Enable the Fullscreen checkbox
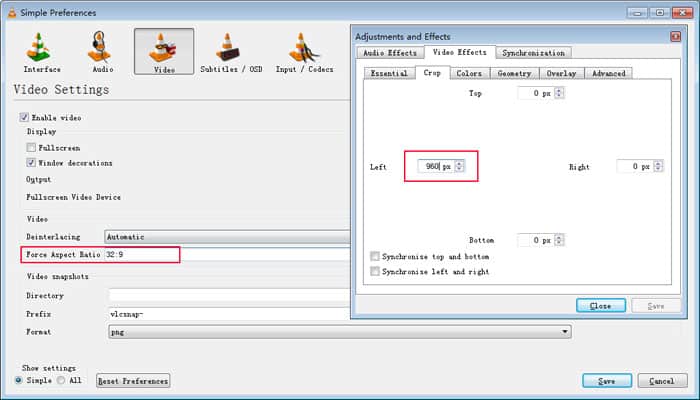 (31, 147)
